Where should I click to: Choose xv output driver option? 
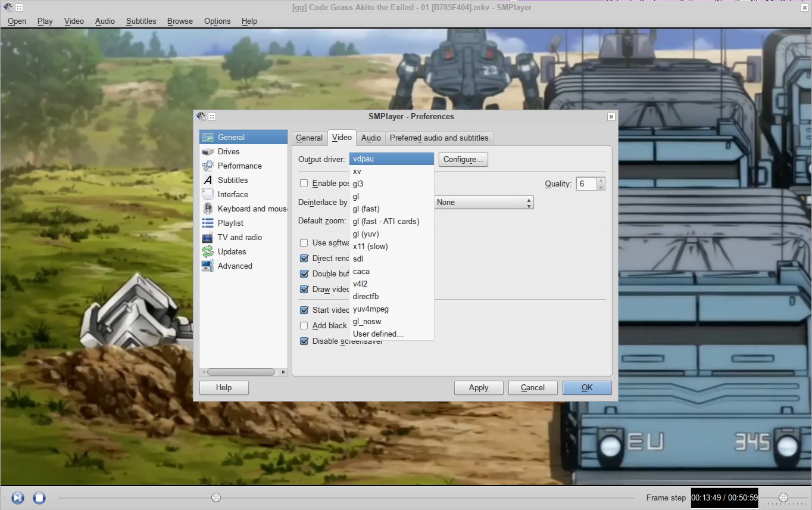coord(392,172)
